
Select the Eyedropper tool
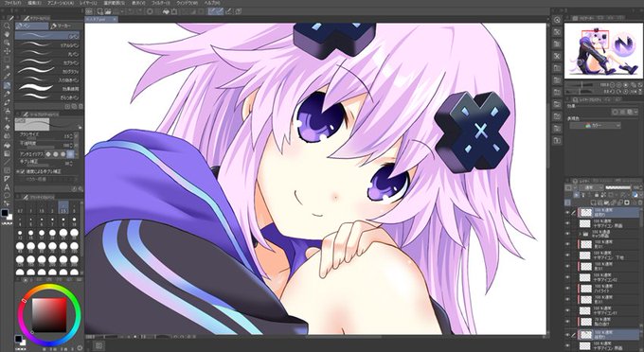(8, 76)
